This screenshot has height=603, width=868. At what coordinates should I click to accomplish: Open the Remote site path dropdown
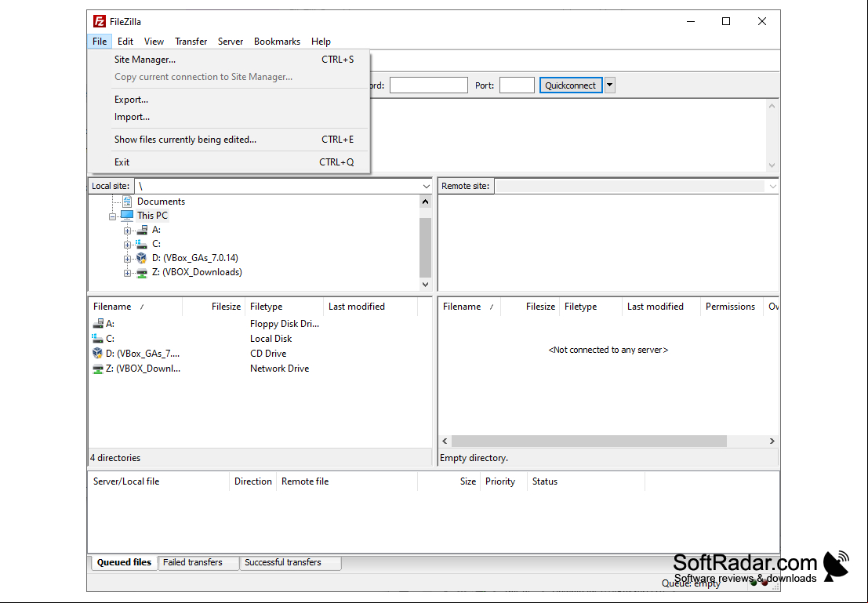tap(772, 186)
